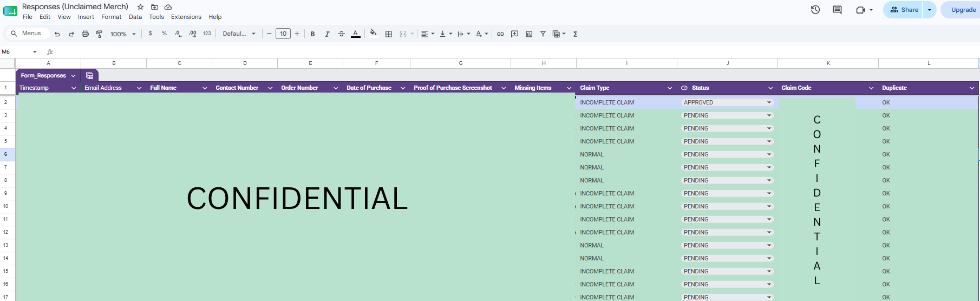Open the Extensions menu
The image size is (980, 301).
click(x=186, y=17)
